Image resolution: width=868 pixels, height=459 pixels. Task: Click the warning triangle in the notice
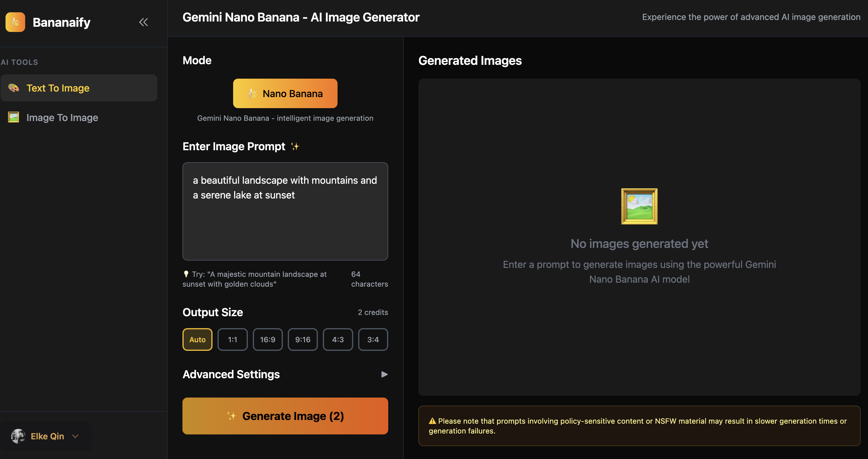(432, 421)
